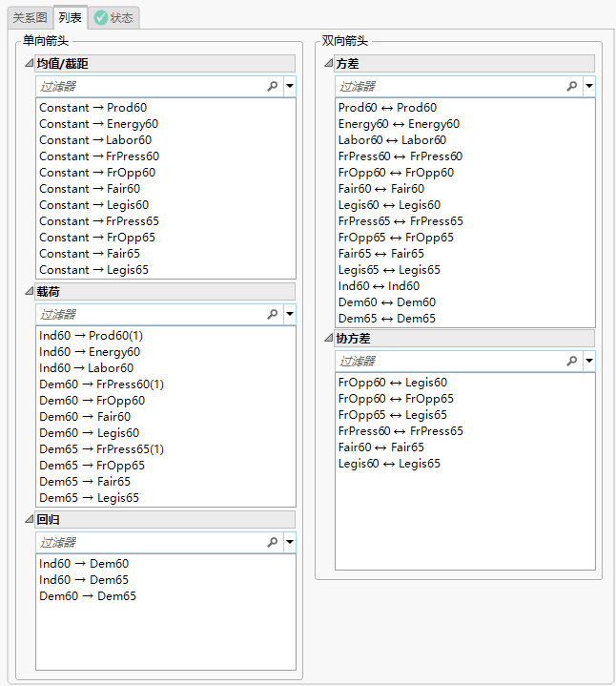Screen dimensions: 616x686
Task: Click magnifier icon in 方差 filter
Action: (x=572, y=86)
